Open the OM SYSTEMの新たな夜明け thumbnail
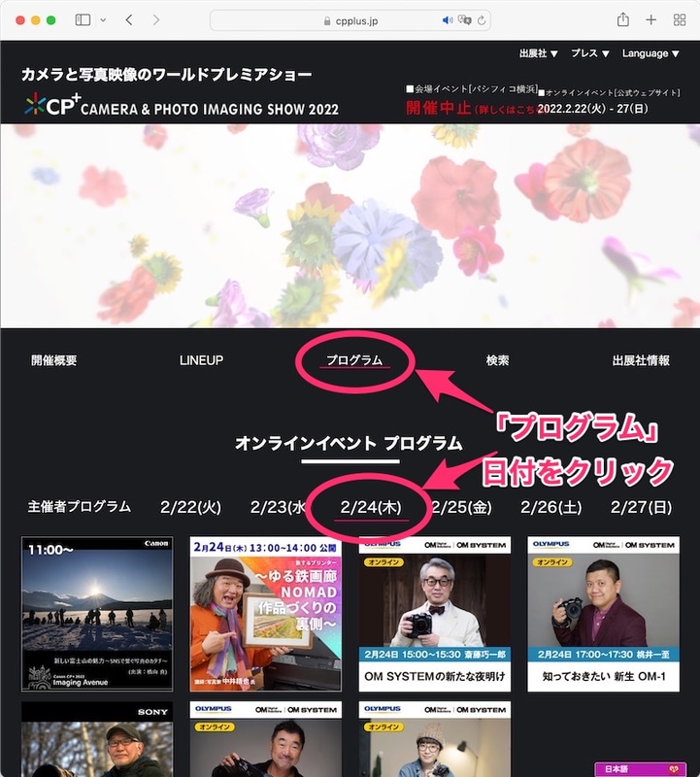700x777 pixels. click(434, 614)
